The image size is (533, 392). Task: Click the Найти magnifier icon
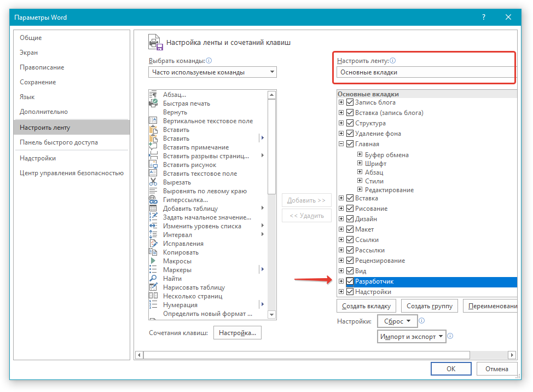tap(153, 279)
